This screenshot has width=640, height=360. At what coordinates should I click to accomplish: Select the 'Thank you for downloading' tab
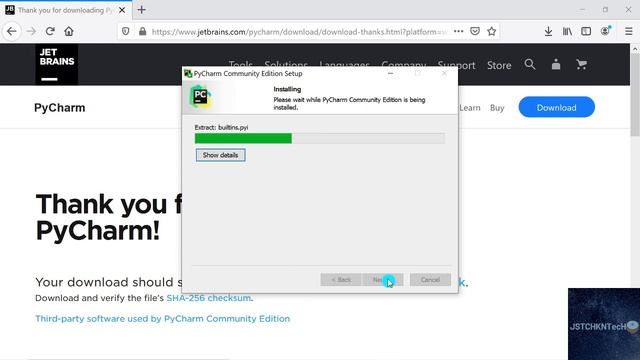pos(66,10)
